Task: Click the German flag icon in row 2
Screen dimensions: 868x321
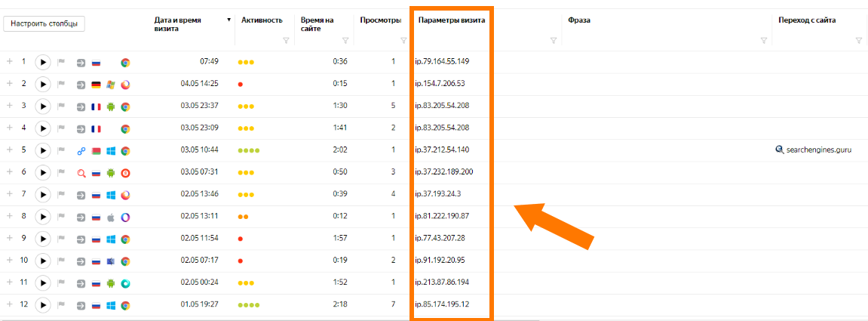Action: tap(96, 85)
